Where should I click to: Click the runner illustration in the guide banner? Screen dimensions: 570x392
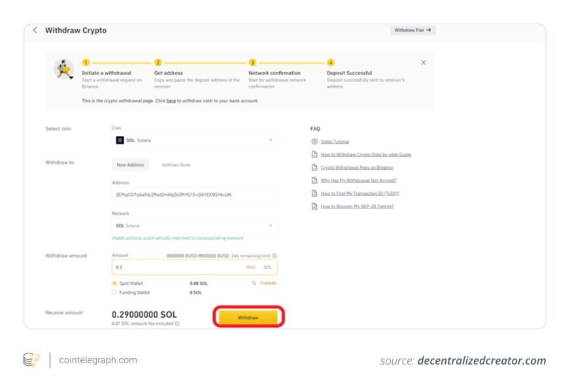click(x=64, y=69)
